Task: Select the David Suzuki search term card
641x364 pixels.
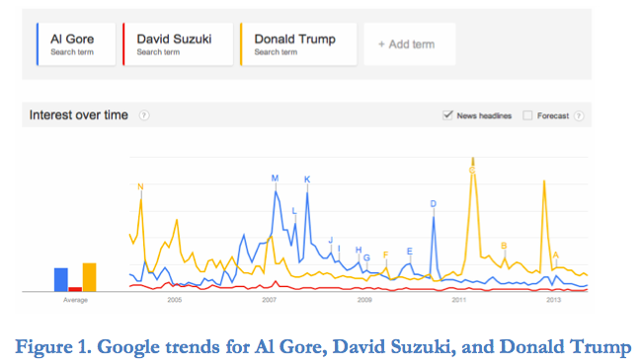Action: [x=178, y=44]
